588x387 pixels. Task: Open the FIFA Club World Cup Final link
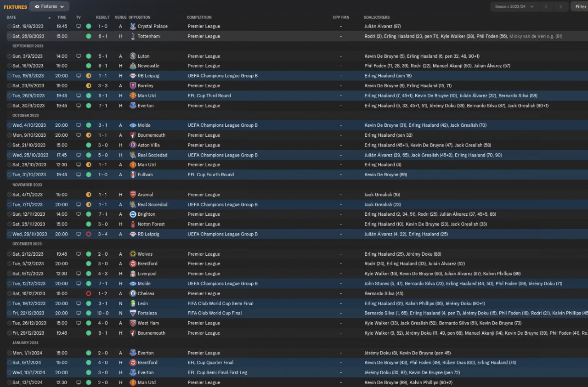[x=215, y=313]
